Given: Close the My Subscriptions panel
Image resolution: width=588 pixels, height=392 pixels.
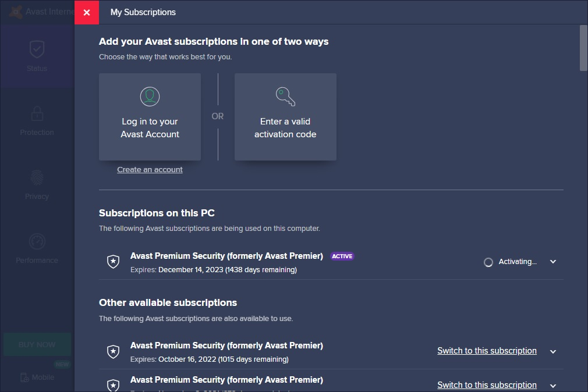Looking at the screenshot, I should click(x=87, y=12).
